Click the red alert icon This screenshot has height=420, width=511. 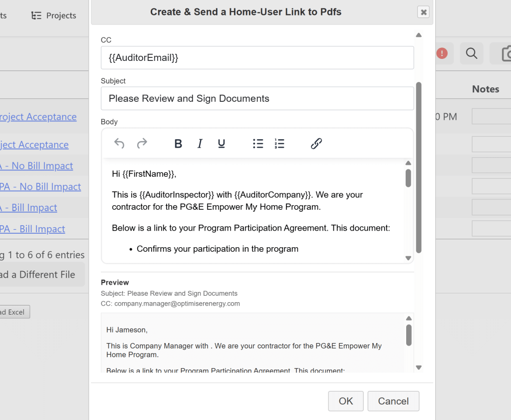[442, 53]
